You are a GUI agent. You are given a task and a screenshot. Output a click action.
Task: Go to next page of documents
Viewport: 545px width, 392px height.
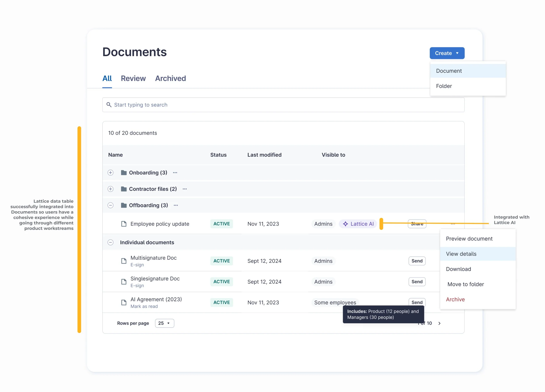point(439,323)
